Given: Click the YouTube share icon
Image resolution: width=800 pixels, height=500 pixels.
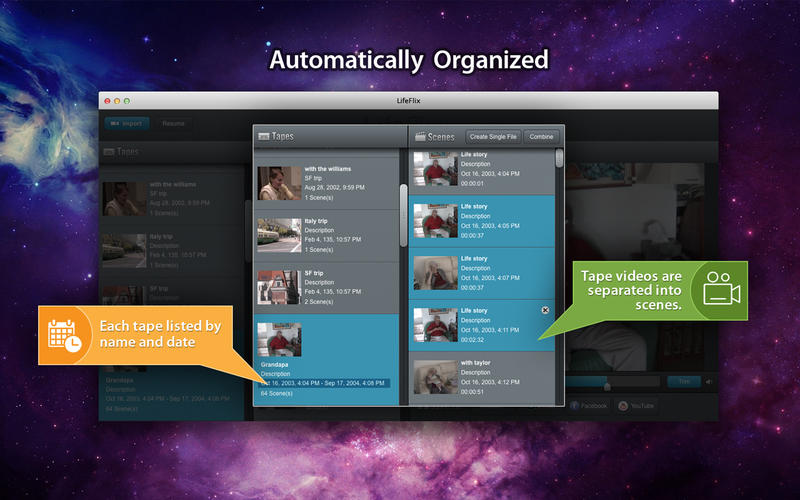Looking at the screenshot, I should pyautogui.click(x=623, y=406).
